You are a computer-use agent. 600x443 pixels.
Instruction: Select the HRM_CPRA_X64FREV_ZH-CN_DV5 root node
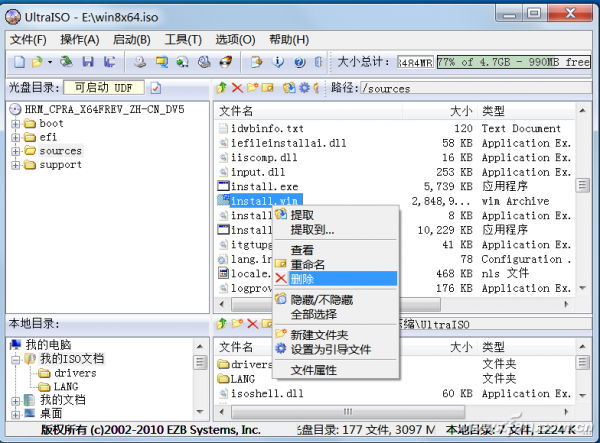(x=104, y=109)
